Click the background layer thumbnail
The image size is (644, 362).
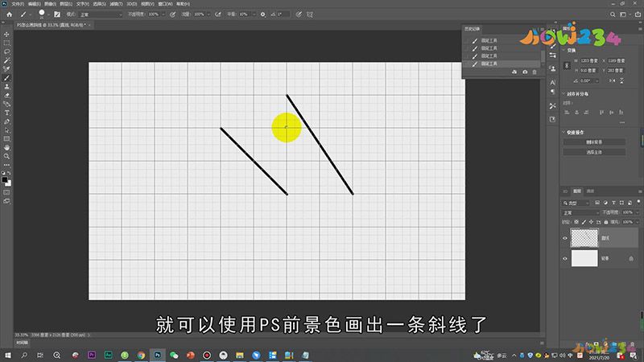584,258
